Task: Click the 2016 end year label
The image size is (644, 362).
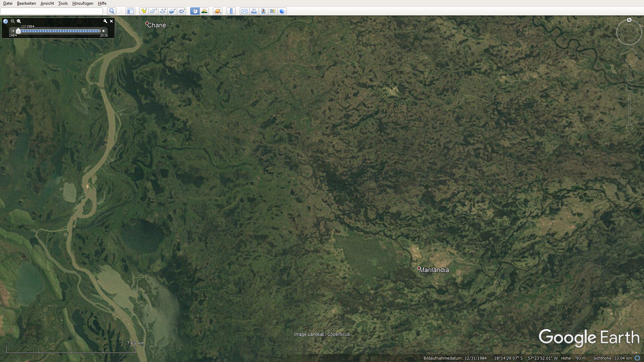Action: (104, 35)
